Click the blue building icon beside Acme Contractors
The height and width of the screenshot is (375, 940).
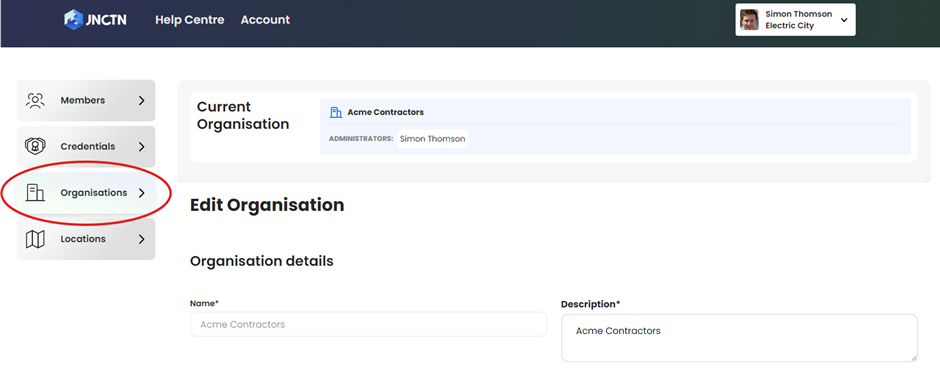click(x=336, y=112)
